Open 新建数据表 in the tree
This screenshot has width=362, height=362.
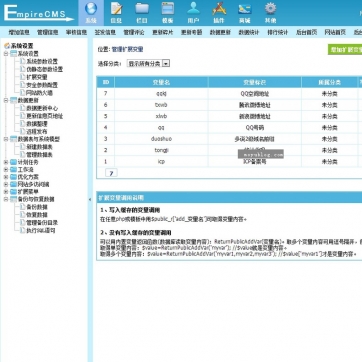tap(39, 147)
